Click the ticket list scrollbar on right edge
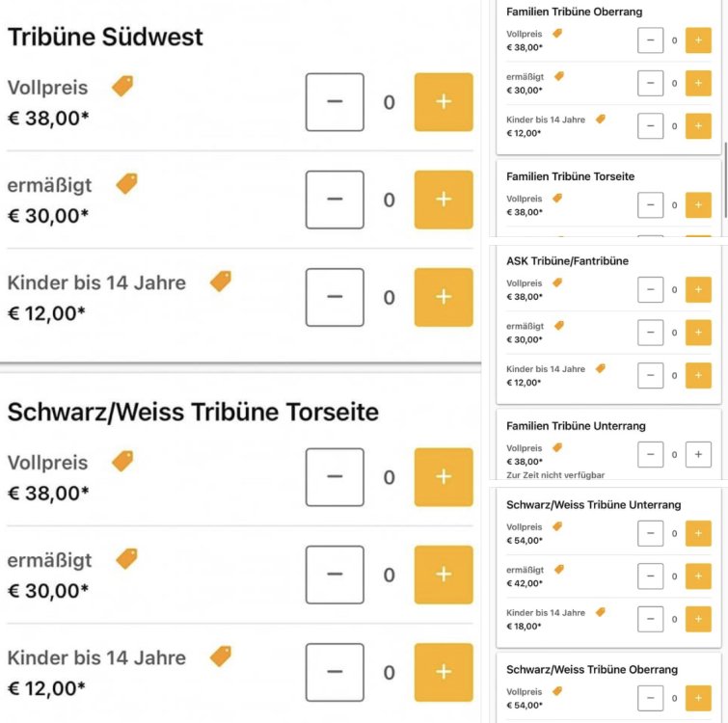Image resolution: width=728 pixels, height=723 pixels. click(x=724, y=178)
